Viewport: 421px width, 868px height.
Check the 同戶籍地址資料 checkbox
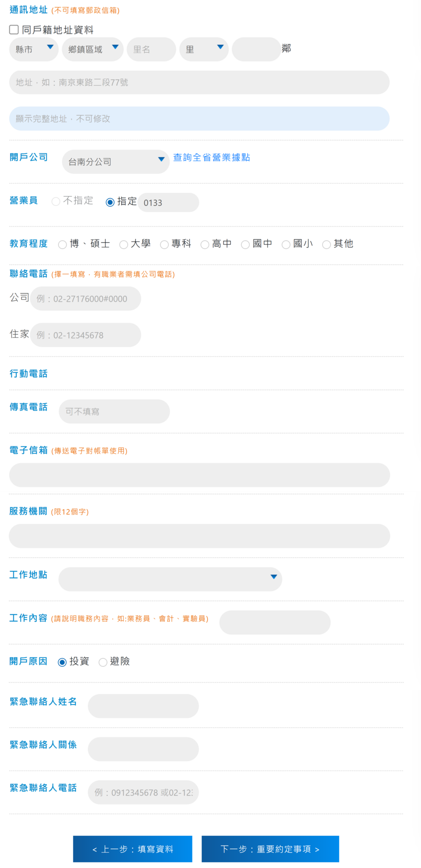(14, 30)
